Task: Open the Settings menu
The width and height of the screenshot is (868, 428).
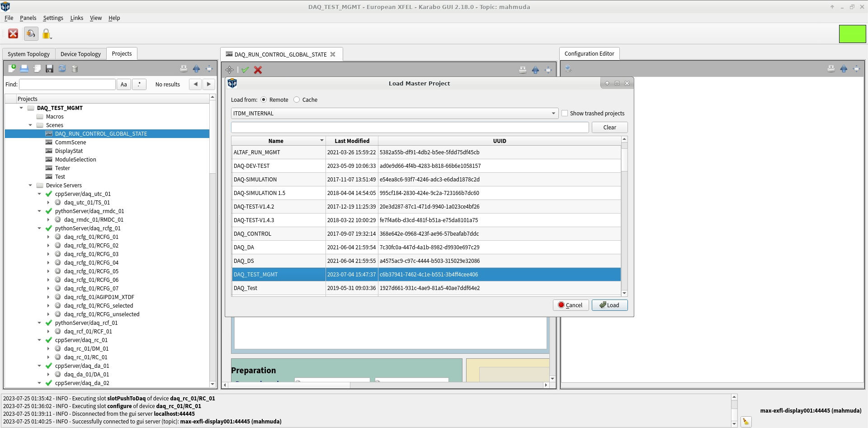Action: (53, 18)
